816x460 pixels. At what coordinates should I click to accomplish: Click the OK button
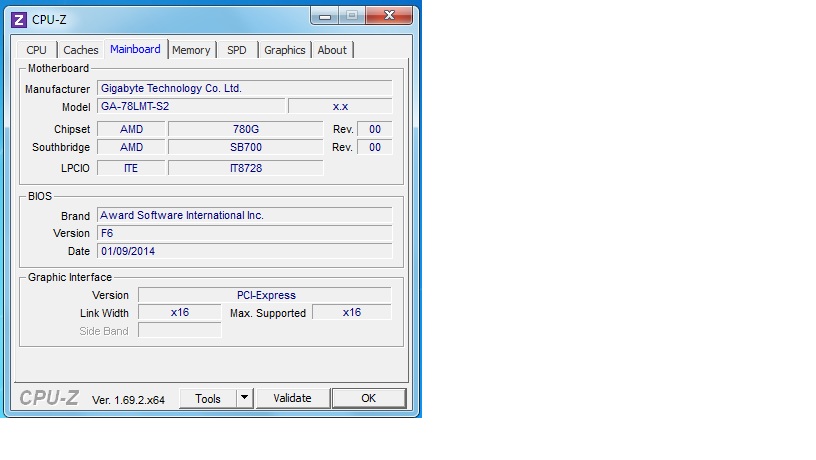[368, 398]
